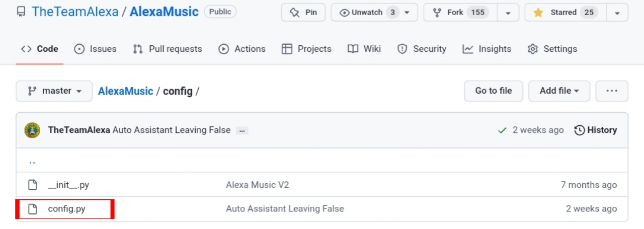
Task: Open the Projects tab
Action: 306,49
